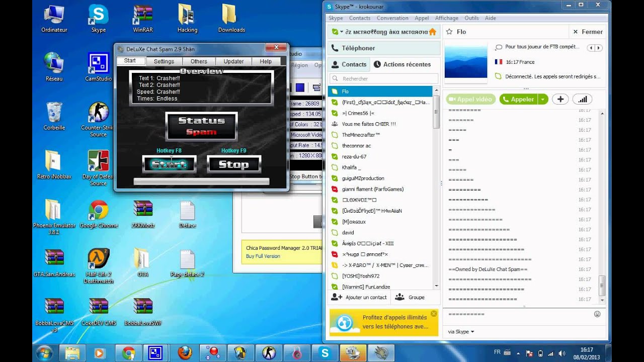Click the Start spam button
This screenshot has height=362, width=644.
pyautogui.click(x=169, y=164)
